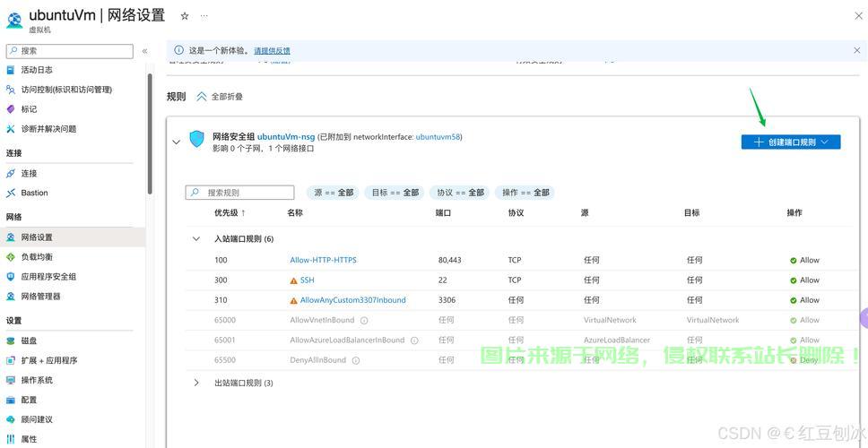Click the Bastion cross icon
The width and height of the screenshot is (868, 448).
click(x=11, y=193)
